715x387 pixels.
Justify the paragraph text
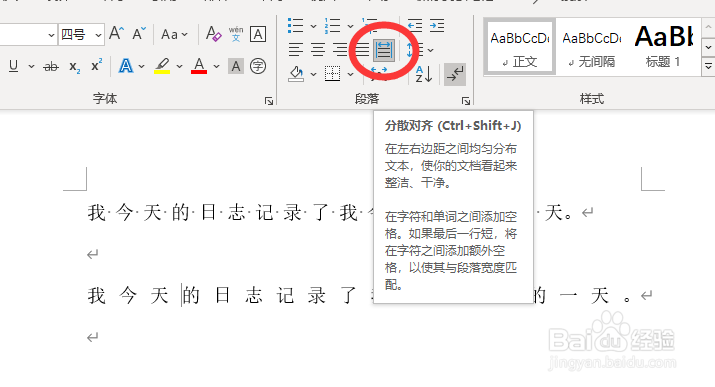pos(362,50)
